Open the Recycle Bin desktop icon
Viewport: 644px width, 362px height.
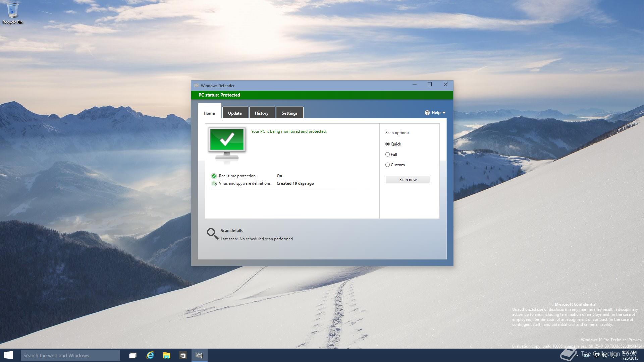tap(12, 13)
